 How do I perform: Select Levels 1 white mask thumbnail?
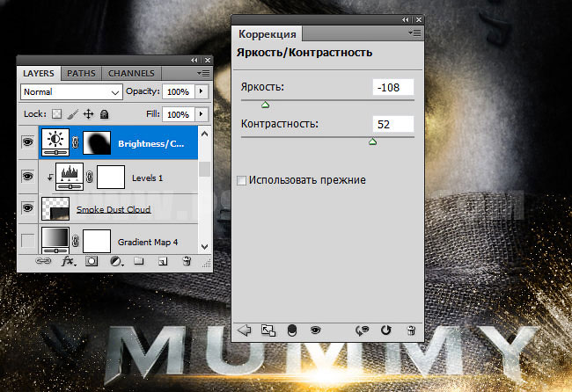pyautogui.click(x=111, y=177)
